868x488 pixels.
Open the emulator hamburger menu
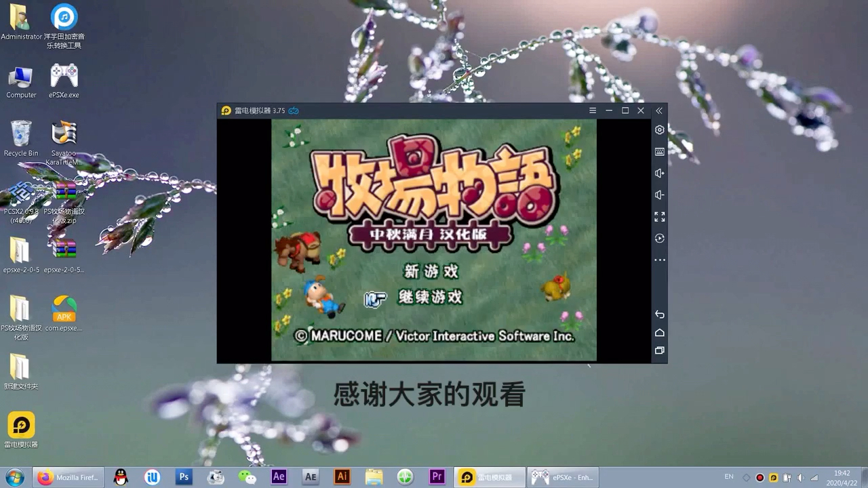(593, 110)
